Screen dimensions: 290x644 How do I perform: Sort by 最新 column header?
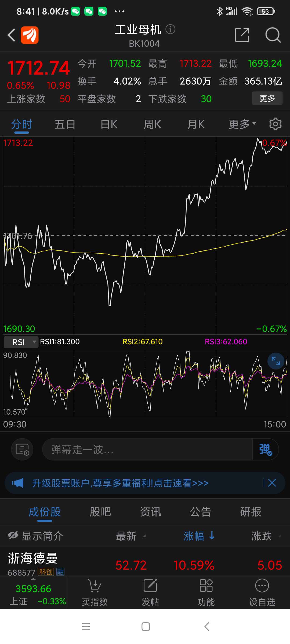(130, 536)
